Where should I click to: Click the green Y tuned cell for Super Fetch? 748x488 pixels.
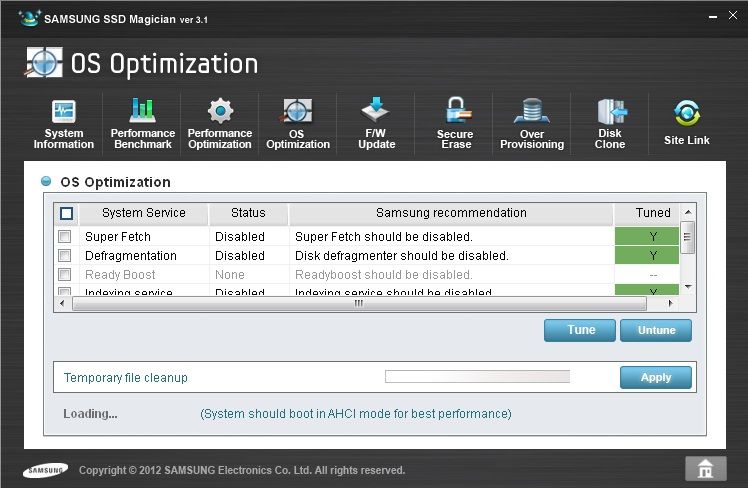[647, 236]
